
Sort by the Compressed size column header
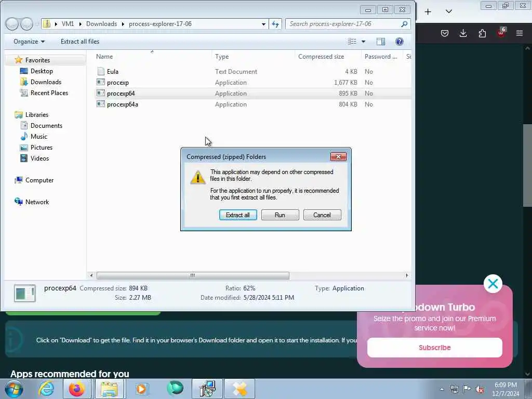321,56
